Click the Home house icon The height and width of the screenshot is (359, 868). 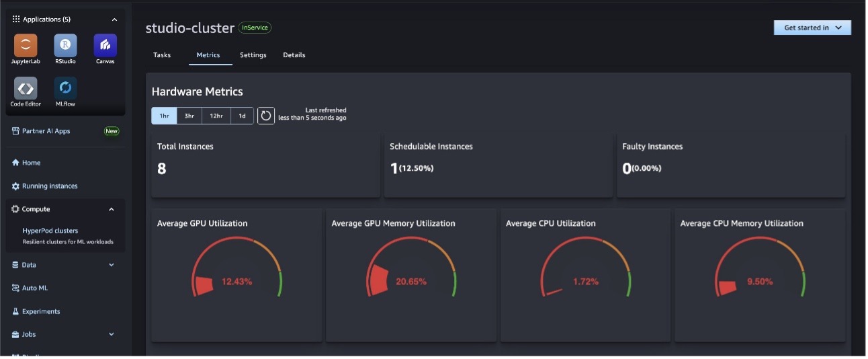coord(15,163)
